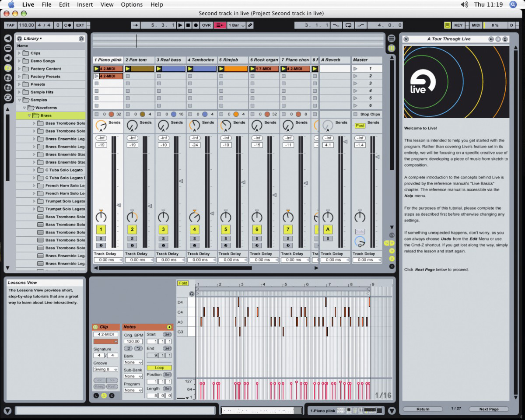This screenshot has height=420, width=525.
Task: Collapse the Samples folder
Action: (x=19, y=100)
